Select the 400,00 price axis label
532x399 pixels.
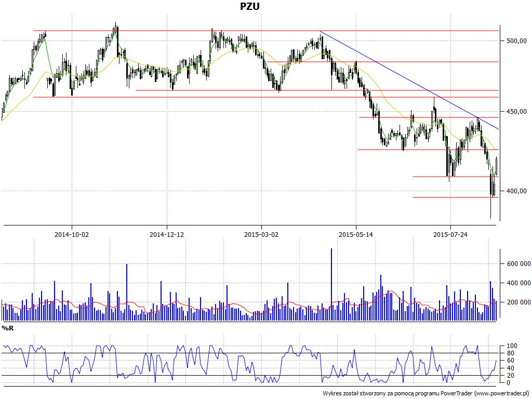(516, 191)
